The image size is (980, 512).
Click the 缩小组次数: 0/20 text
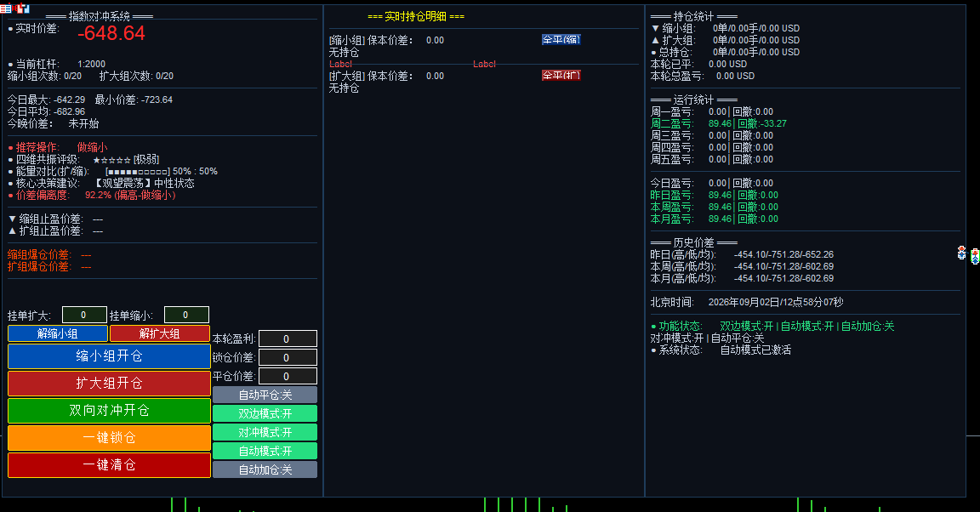pos(44,76)
